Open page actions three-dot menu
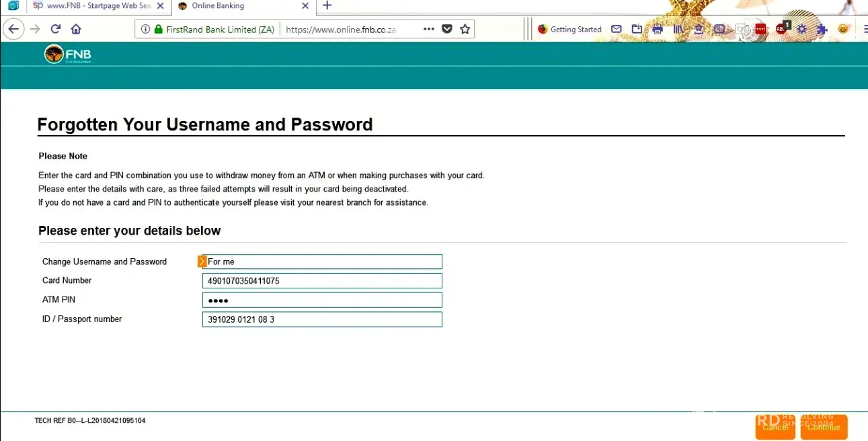The image size is (868, 441). pos(429,30)
